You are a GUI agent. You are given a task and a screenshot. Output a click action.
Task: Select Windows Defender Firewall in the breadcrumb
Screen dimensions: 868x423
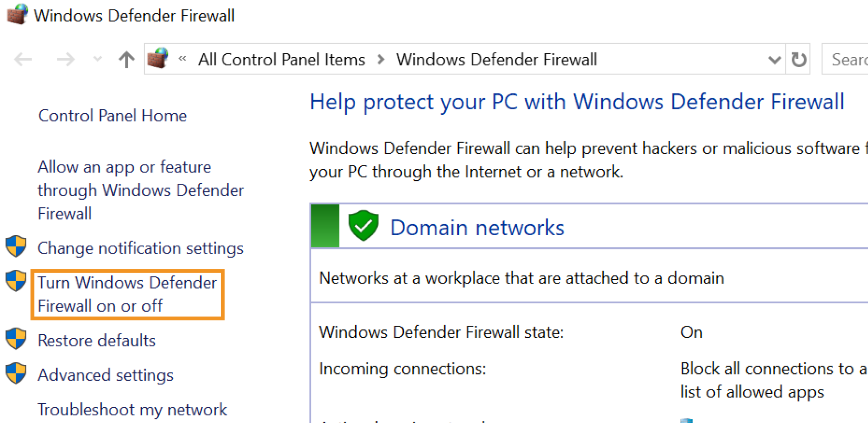(496, 59)
